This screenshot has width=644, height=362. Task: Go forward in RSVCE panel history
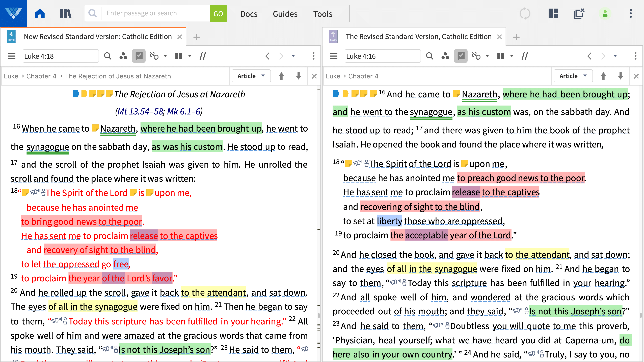tap(603, 56)
